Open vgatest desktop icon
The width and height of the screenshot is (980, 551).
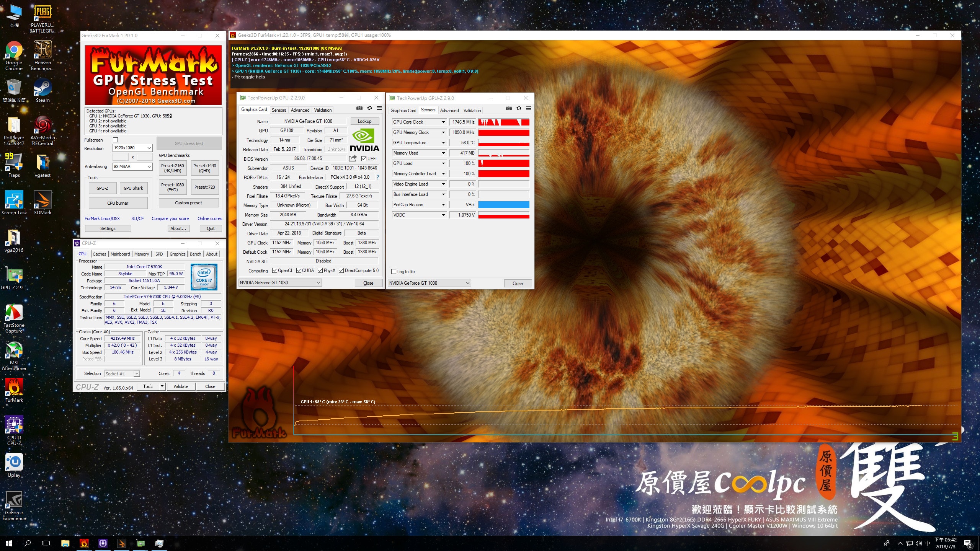(42, 165)
